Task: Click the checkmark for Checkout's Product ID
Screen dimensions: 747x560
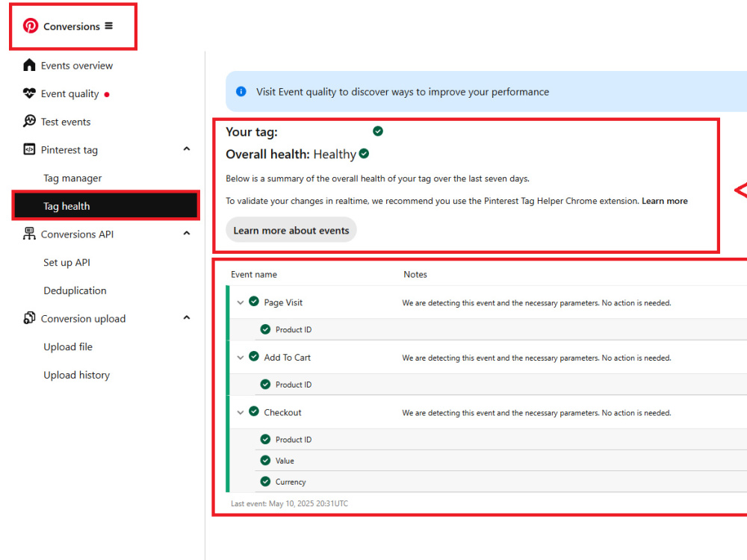Action: [x=265, y=439]
